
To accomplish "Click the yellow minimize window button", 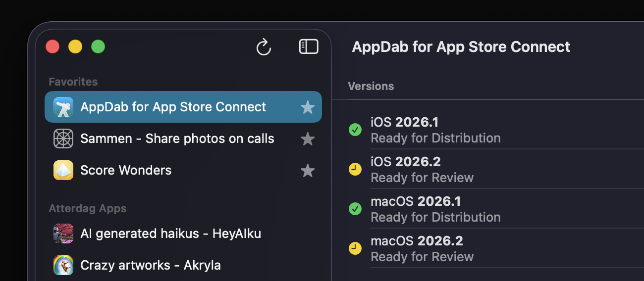I will pyautogui.click(x=75, y=47).
